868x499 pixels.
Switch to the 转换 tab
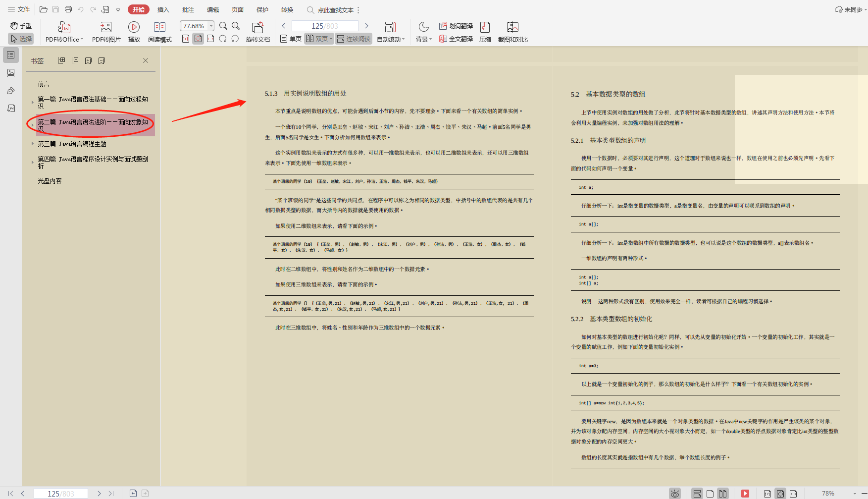(x=287, y=9)
